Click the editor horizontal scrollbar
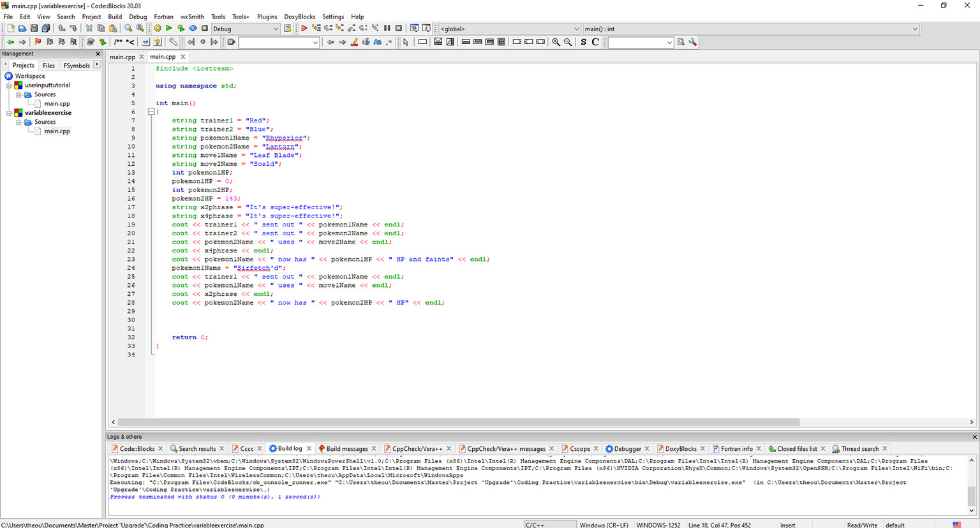This screenshot has height=528, width=980. [459, 422]
